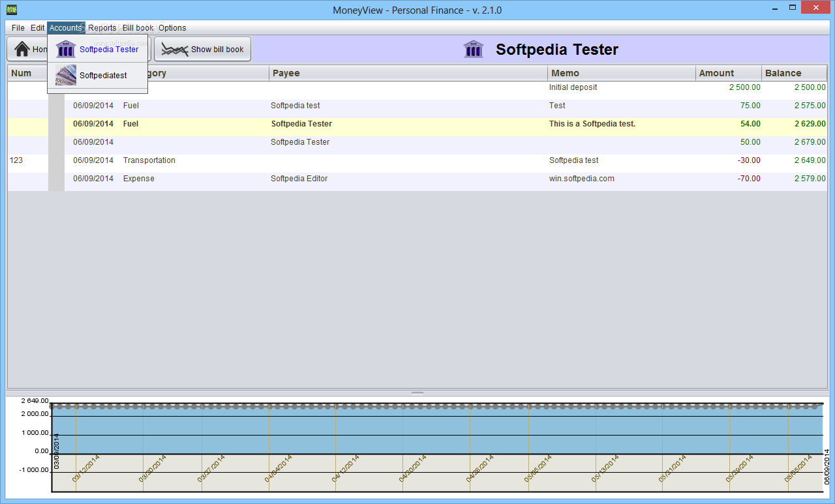
Task: Sort by the Memo column header
Action: 622,73
